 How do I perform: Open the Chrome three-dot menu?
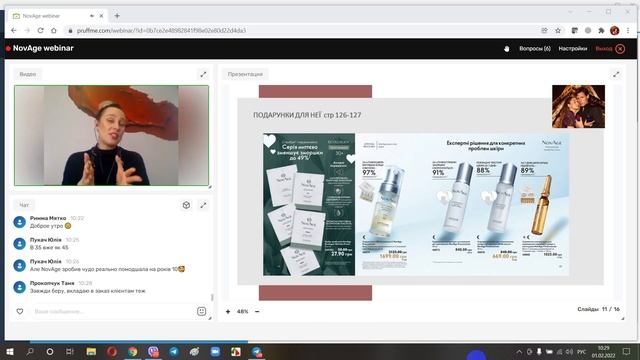628,31
